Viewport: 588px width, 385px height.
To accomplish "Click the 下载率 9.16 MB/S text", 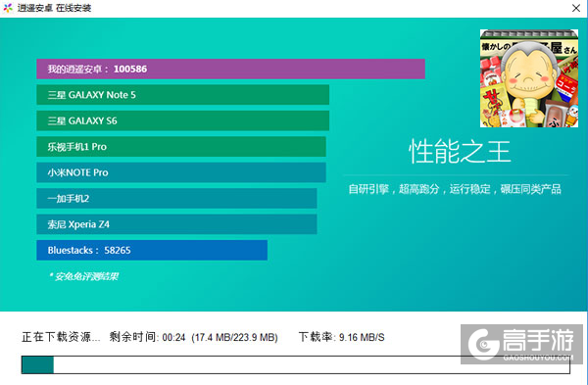I will point(342,337).
